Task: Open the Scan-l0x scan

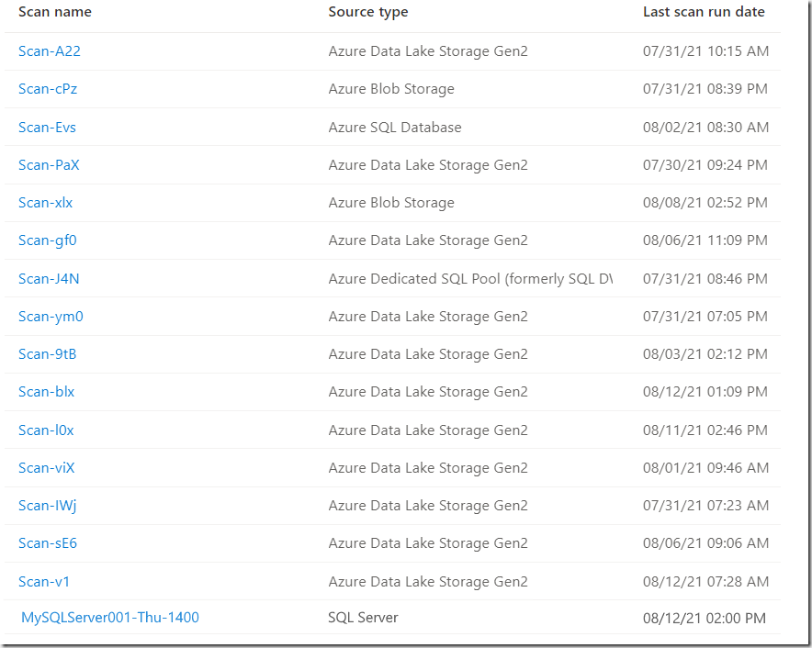Action: pos(46,430)
